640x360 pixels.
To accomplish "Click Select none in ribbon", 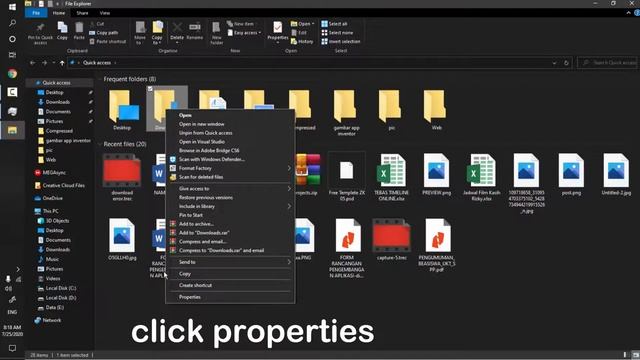I will [337, 33].
